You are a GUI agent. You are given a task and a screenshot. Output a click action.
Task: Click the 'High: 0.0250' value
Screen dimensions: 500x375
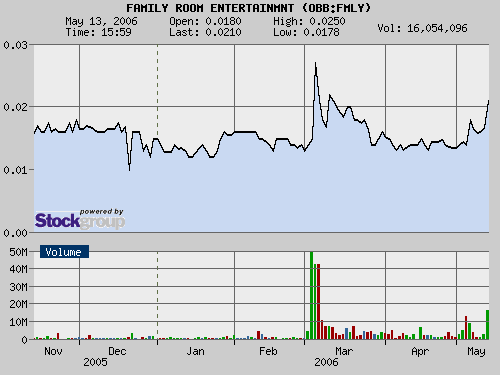pyautogui.click(x=309, y=21)
